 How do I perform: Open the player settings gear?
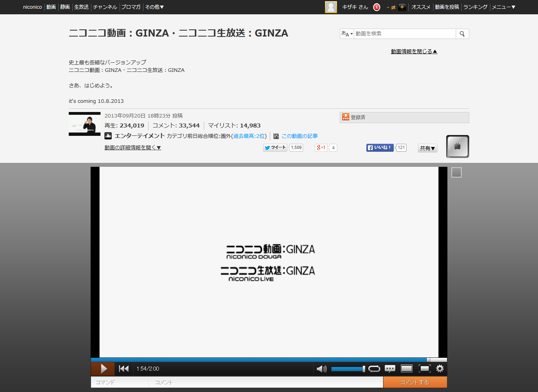tap(439, 369)
